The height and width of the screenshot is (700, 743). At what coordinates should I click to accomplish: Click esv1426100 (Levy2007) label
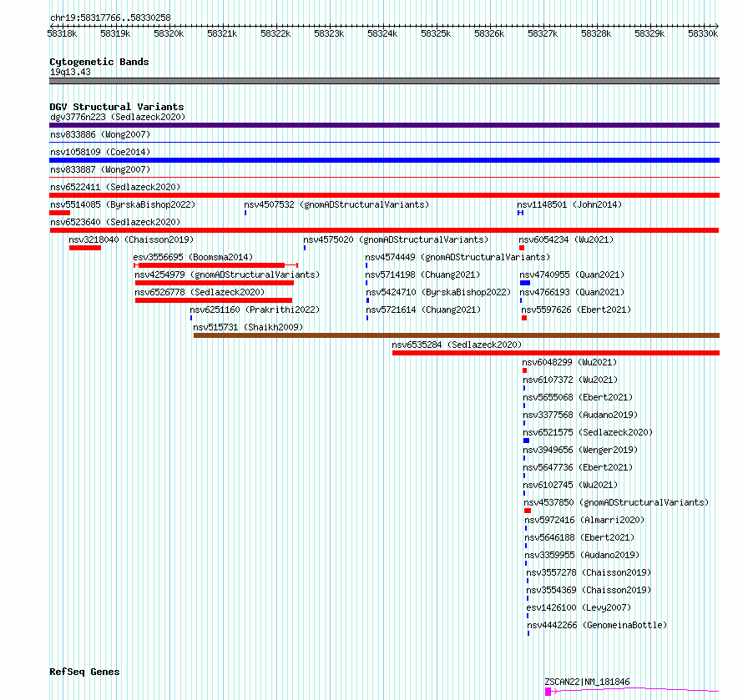[x=579, y=607]
